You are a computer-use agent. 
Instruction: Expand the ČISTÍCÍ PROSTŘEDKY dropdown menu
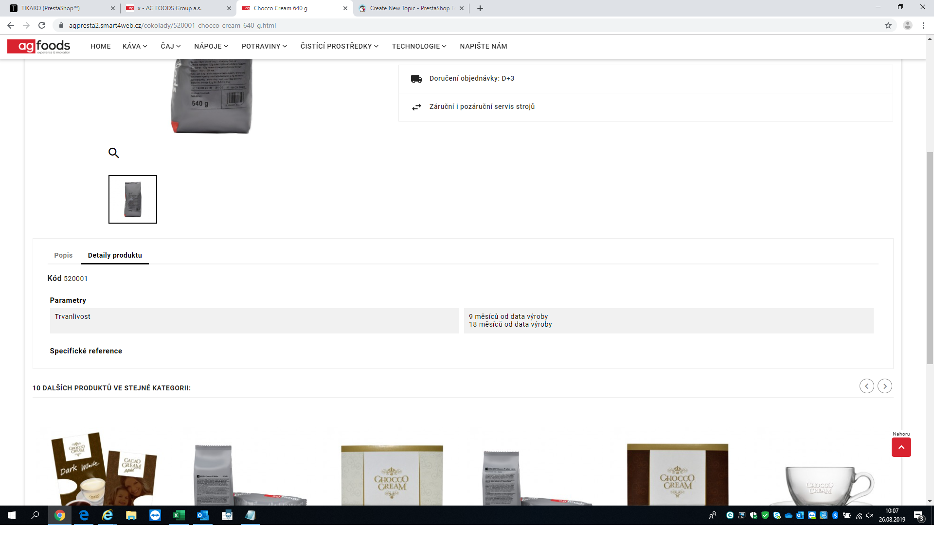339,46
